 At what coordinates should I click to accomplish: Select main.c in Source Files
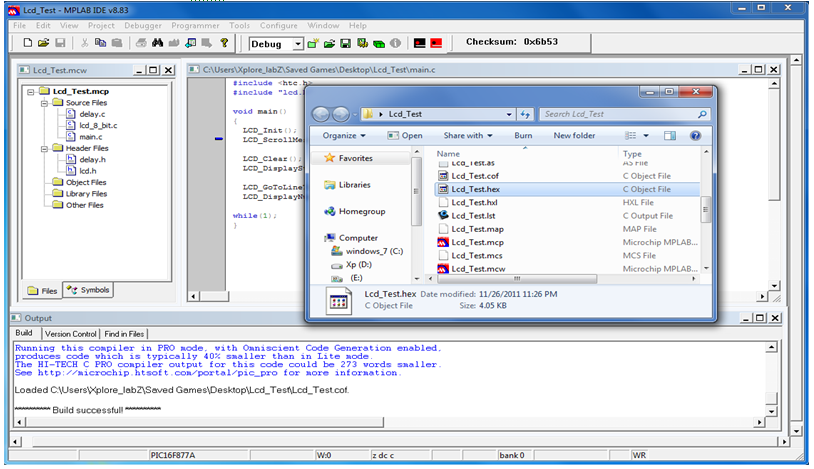coord(90,137)
